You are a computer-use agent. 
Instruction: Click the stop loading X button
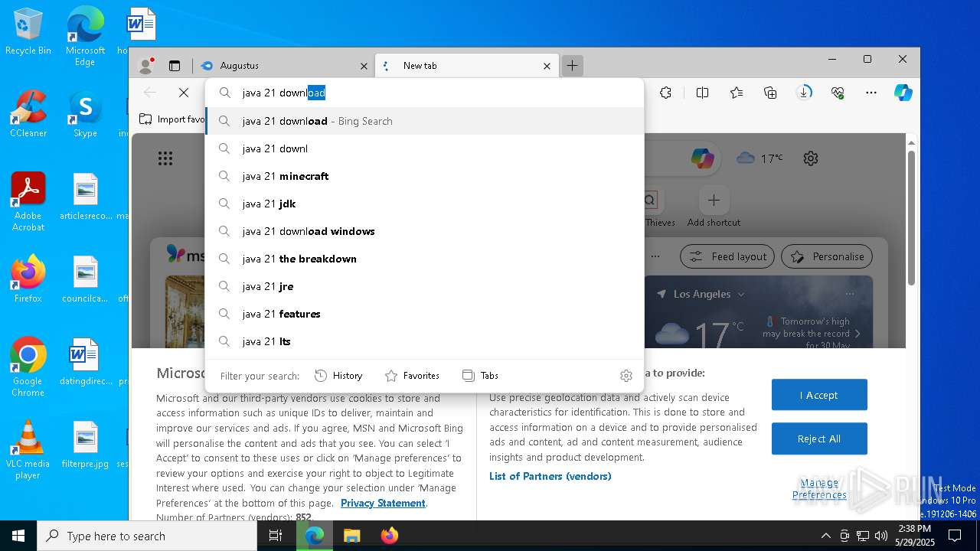(x=184, y=93)
